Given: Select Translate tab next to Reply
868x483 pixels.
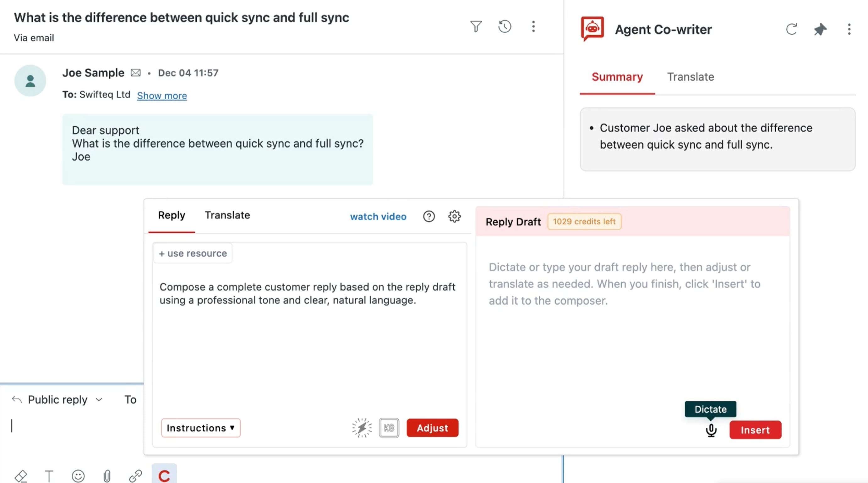Looking at the screenshot, I should point(227,215).
